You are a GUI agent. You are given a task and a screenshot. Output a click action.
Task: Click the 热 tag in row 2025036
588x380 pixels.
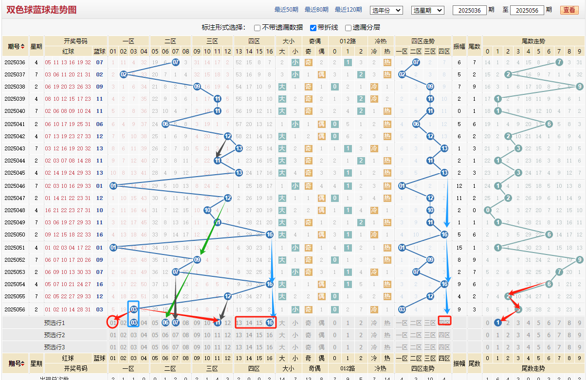click(x=387, y=62)
